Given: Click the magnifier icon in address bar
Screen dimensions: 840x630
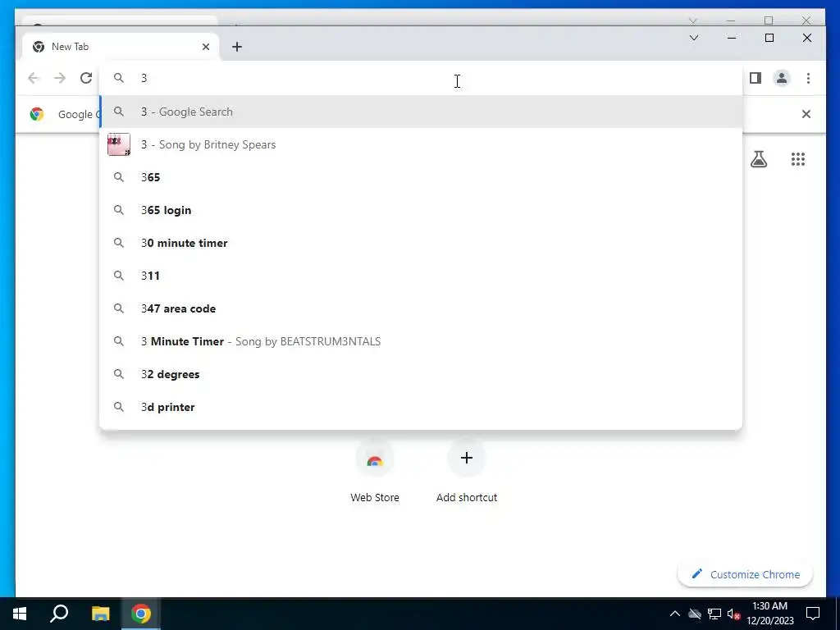Looking at the screenshot, I should pos(119,78).
